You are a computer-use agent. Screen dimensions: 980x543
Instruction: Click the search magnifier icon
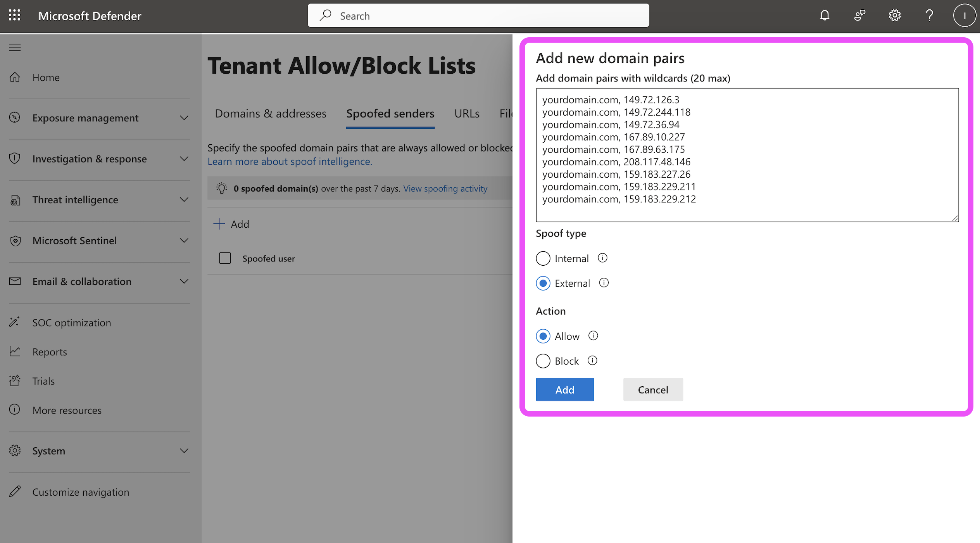pos(325,16)
